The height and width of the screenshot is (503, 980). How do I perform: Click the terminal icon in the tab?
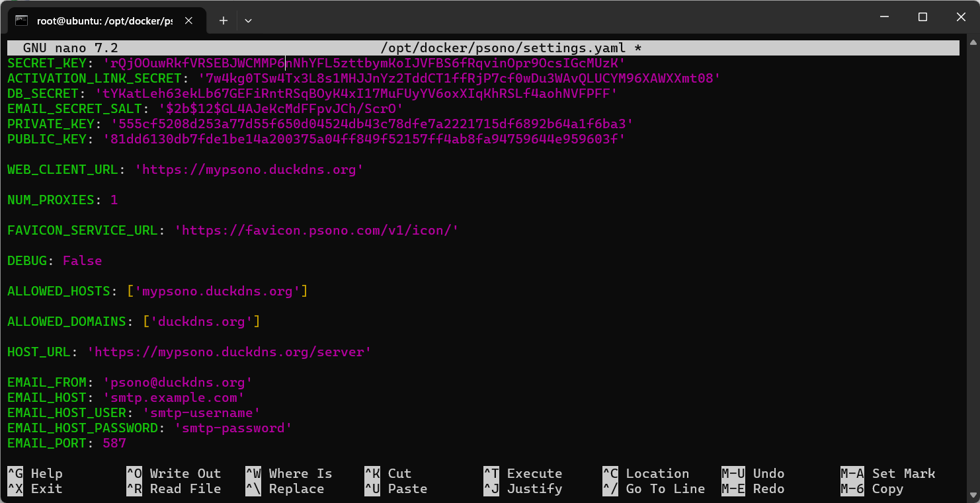21,20
